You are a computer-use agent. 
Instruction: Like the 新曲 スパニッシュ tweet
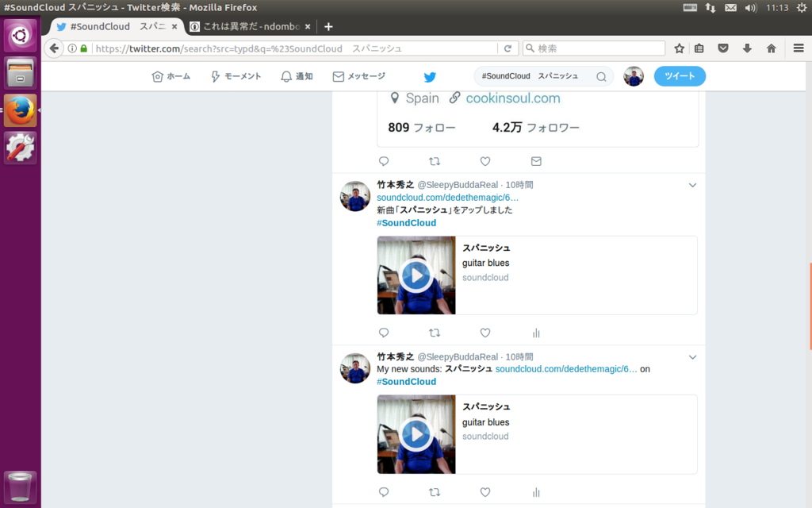point(485,333)
